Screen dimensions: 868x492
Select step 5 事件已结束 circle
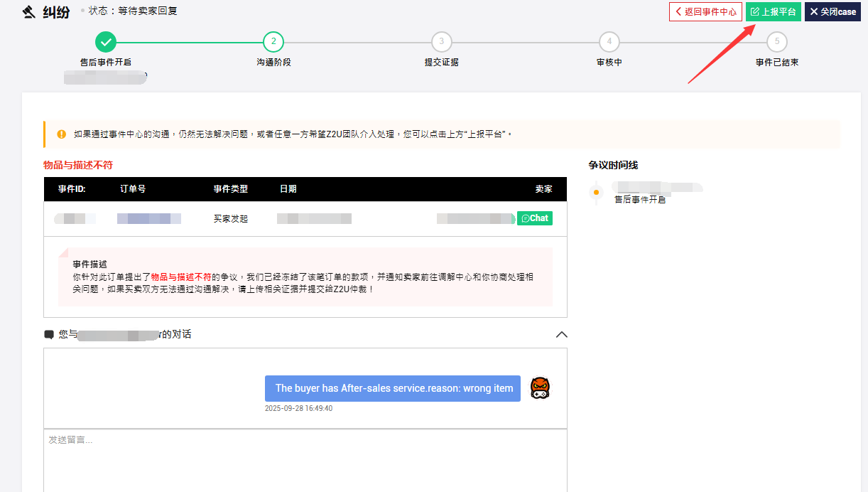(x=777, y=42)
